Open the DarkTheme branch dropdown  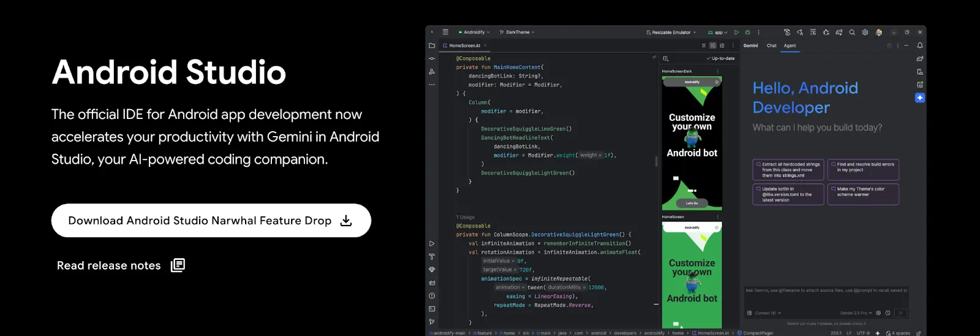pyautogui.click(x=518, y=32)
